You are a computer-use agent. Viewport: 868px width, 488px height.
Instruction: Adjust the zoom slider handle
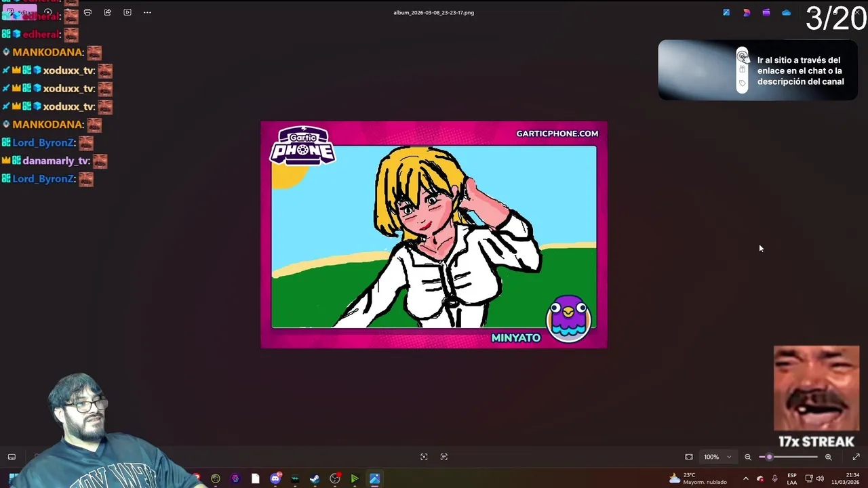point(769,457)
